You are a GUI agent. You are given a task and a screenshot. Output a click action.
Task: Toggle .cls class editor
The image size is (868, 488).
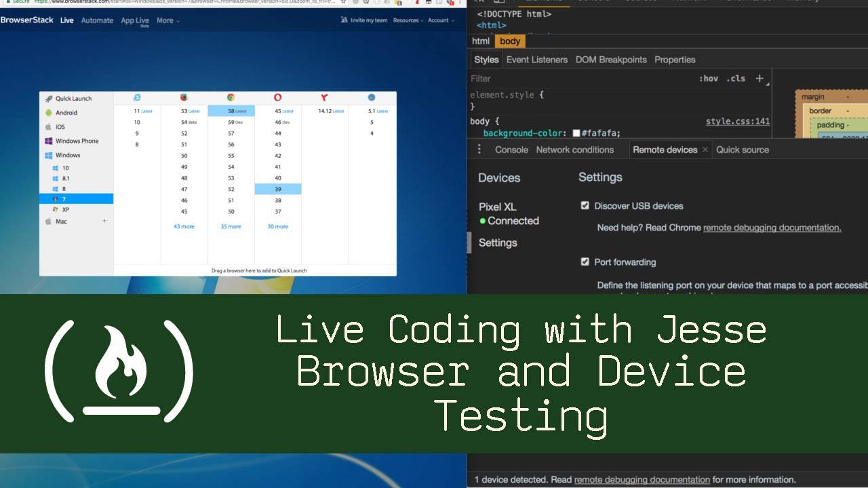point(736,79)
